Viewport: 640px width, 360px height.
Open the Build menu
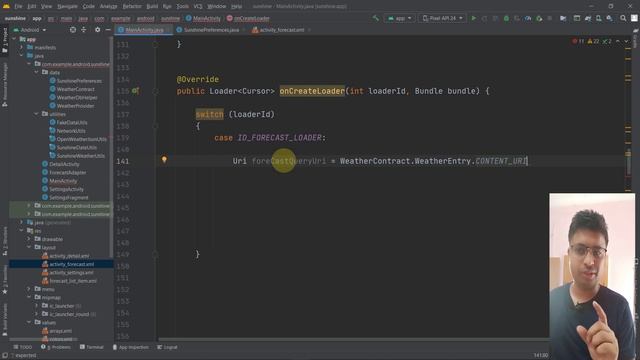tap(152, 7)
